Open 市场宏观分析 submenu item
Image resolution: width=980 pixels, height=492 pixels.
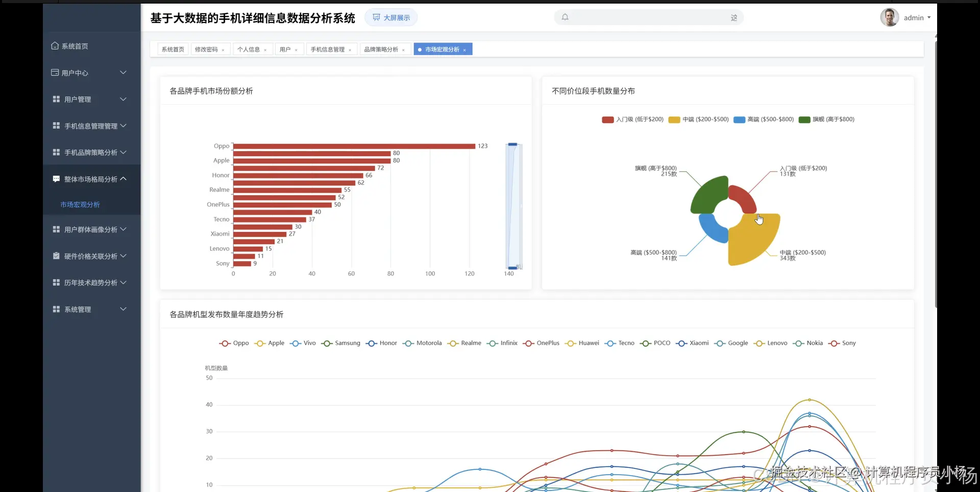(x=80, y=204)
